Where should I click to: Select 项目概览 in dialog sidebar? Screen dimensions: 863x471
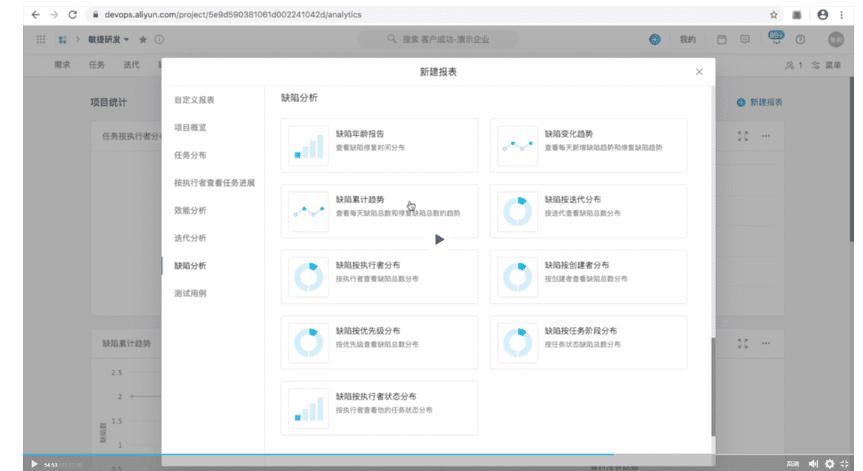190,128
